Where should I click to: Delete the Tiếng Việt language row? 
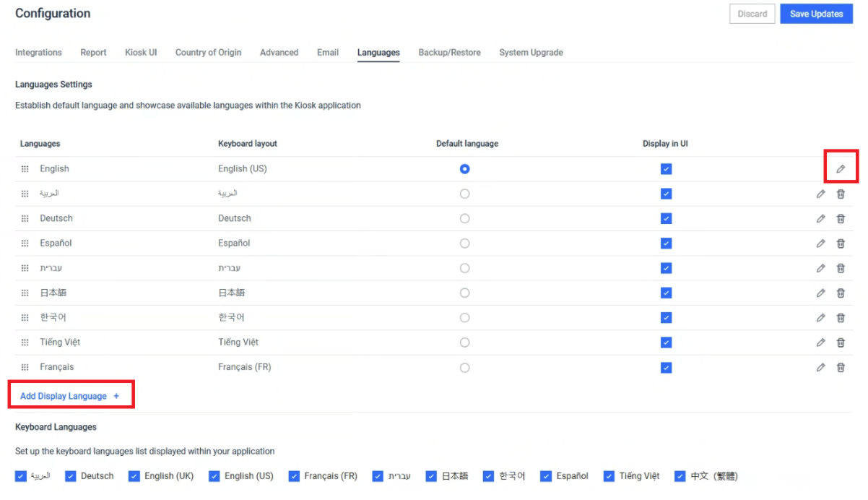[841, 342]
